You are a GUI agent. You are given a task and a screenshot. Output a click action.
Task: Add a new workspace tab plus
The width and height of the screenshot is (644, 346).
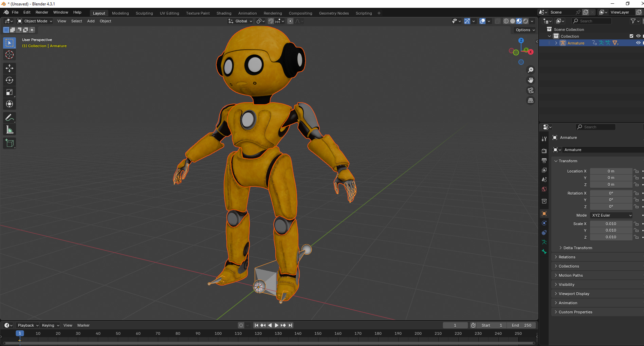379,13
